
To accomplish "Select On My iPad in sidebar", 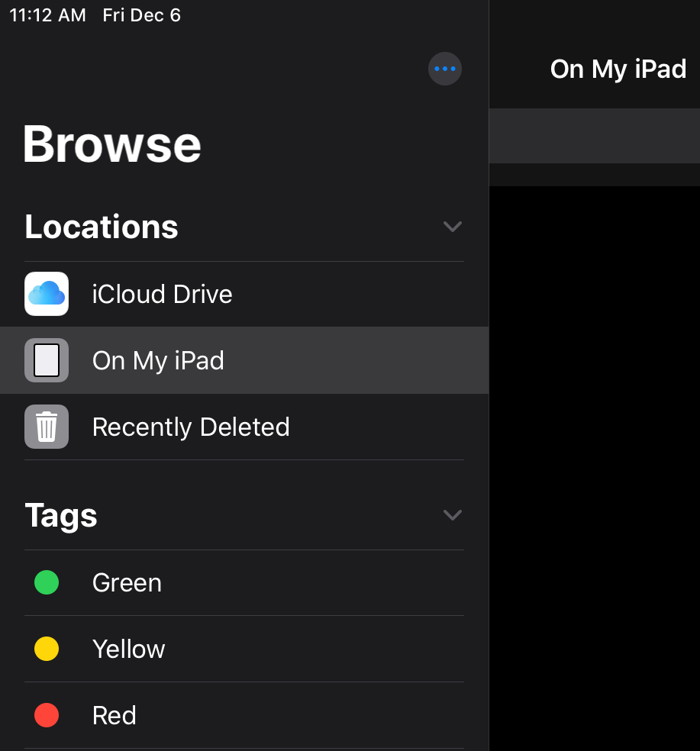I will click(x=244, y=360).
